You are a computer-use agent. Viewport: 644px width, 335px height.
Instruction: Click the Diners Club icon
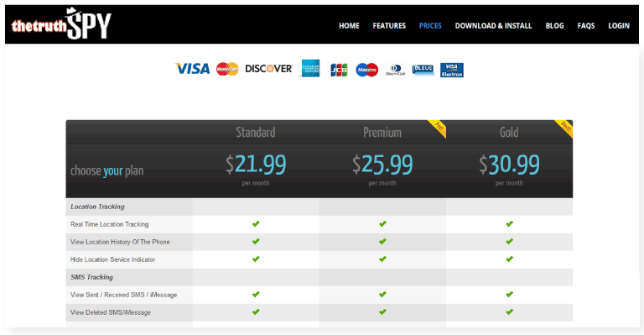pyautogui.click(x=395, y=70)
